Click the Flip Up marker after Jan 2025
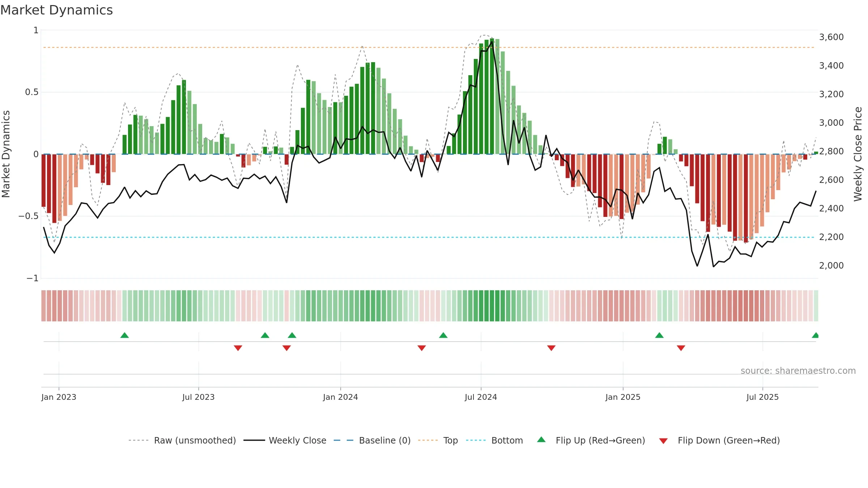This screenshot has width=868, height=488. (659, 335)
